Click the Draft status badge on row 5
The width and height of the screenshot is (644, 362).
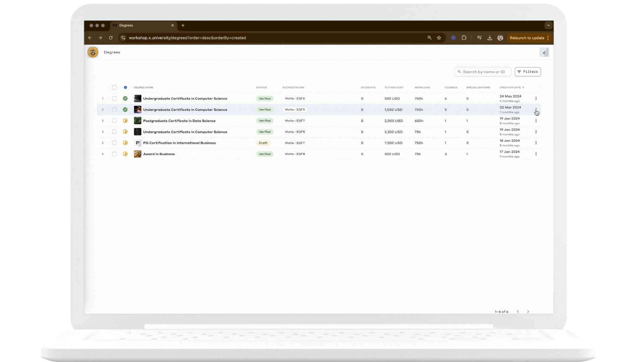click(x=264, y=143)
